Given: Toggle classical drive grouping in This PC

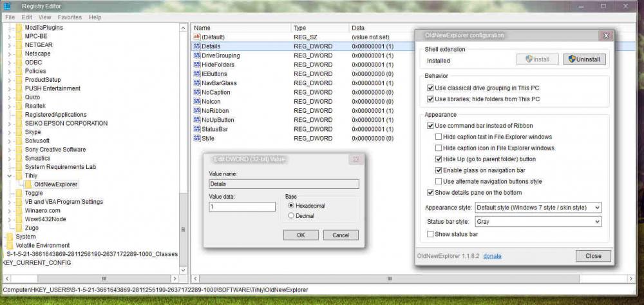Looking at the screenshot, I should pyautogui.click(x=430, y=88).
